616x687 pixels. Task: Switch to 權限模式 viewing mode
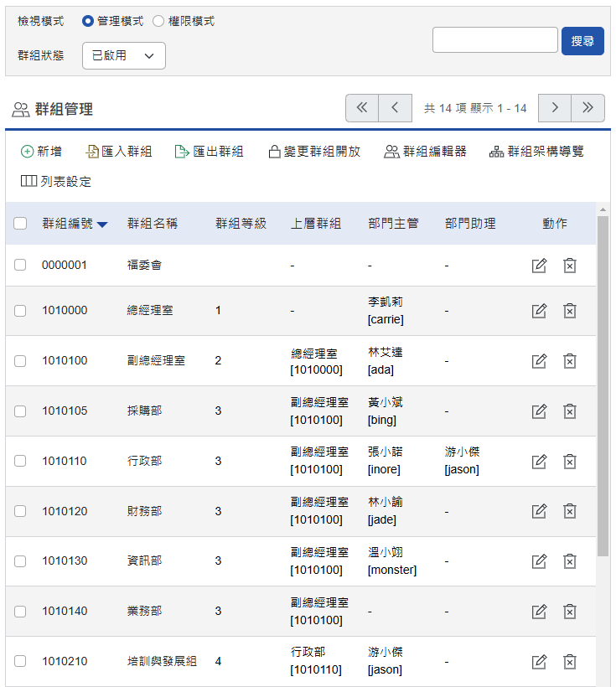(x=159, y=23)
